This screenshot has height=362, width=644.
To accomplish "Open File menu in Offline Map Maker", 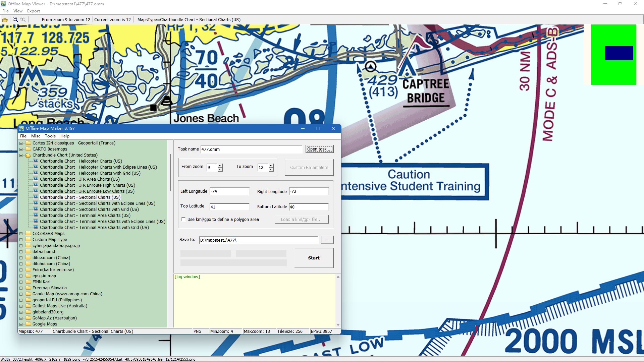I will (23, 136).
